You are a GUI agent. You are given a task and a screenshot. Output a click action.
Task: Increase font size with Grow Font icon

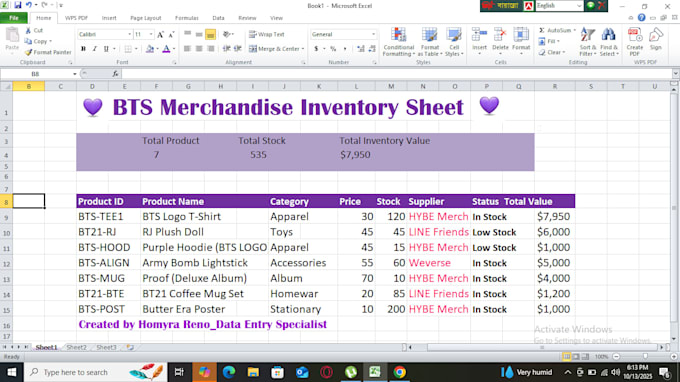(x=160, y=34)
